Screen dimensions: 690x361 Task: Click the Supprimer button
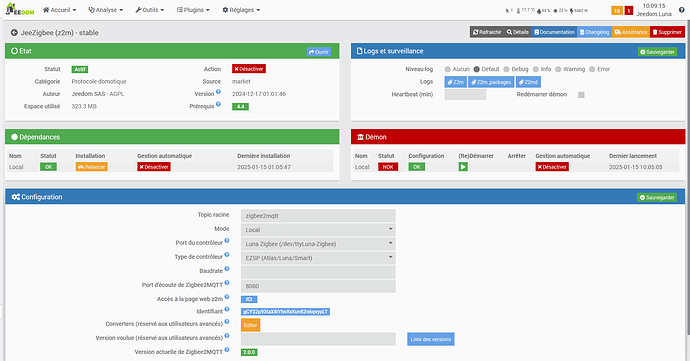click(x=667, y=32)
